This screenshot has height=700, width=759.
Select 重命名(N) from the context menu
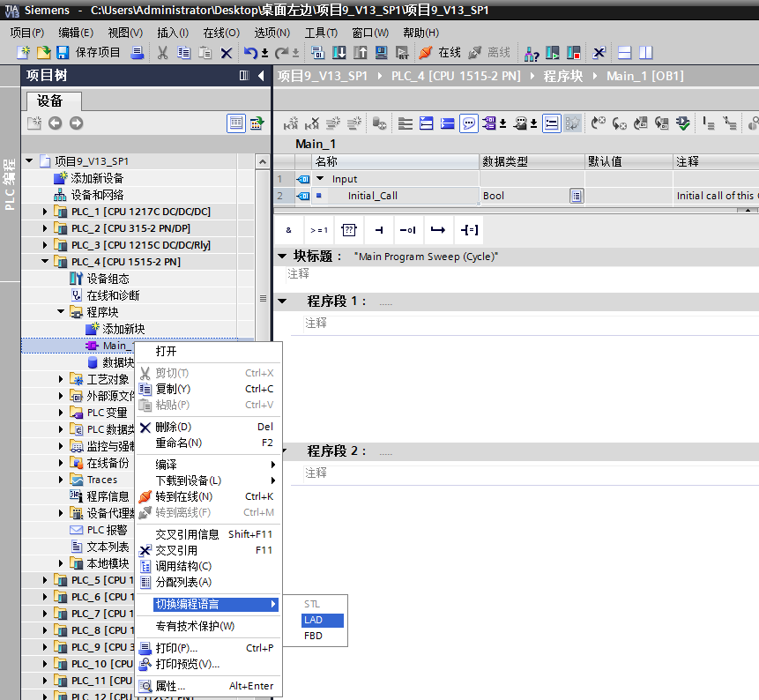click(208, 443)
